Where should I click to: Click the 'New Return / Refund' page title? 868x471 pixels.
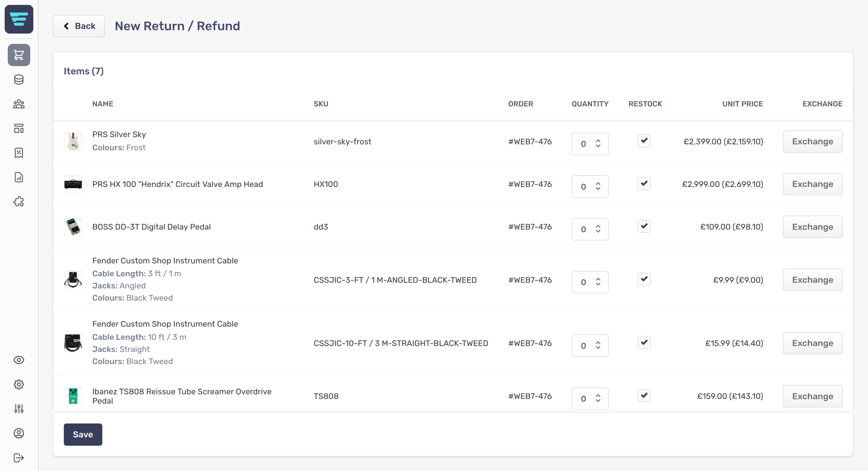(177, 26)
